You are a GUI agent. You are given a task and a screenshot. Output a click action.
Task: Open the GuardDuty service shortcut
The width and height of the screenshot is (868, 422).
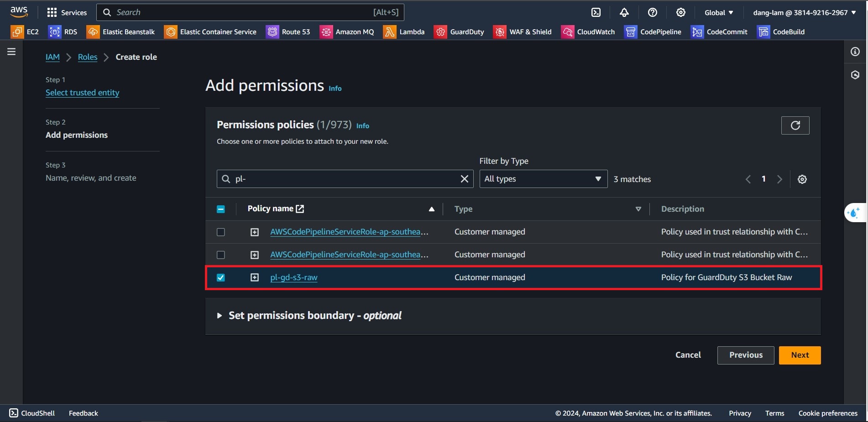coord(459,32)
